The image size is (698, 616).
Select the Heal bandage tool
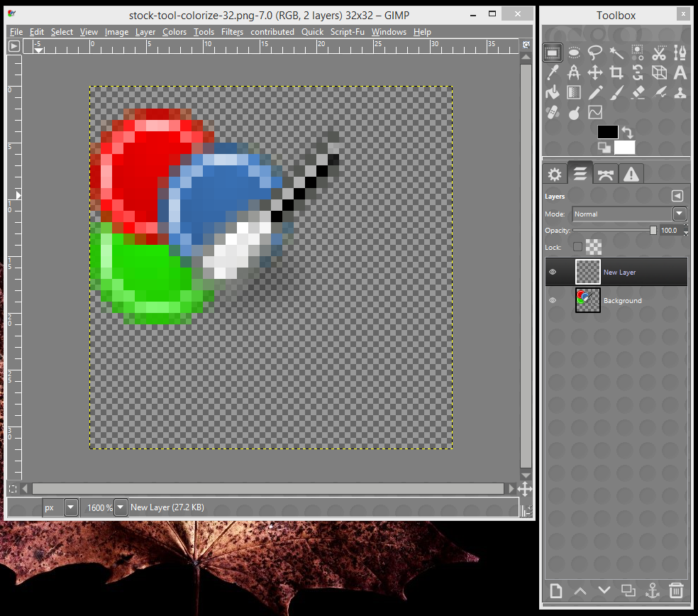(x=553, y=112)
